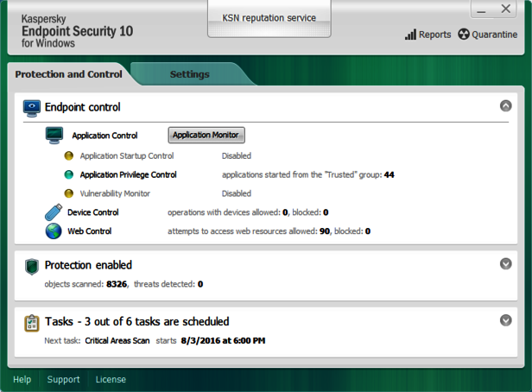Click the Web Control globe icon
The height and width of the screenshot is (392, 532).
click(54, 231)
